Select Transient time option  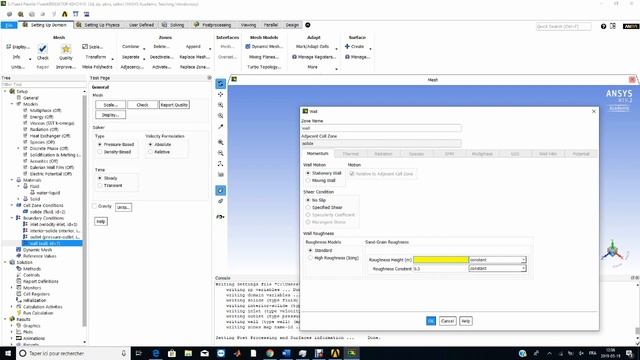coord(100,185)
